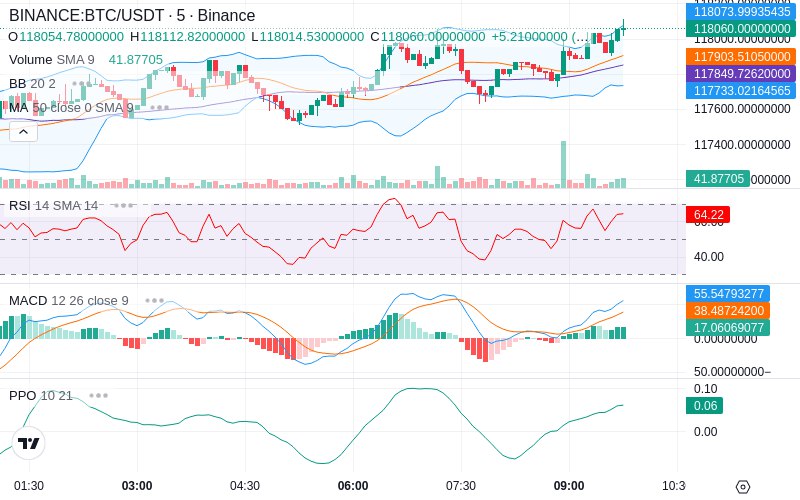Image resolution: width=800 pixels, height=500 pixels.
Task: Open chart settings gear icon
Action: pyautogui.click(x=743, y=487)
